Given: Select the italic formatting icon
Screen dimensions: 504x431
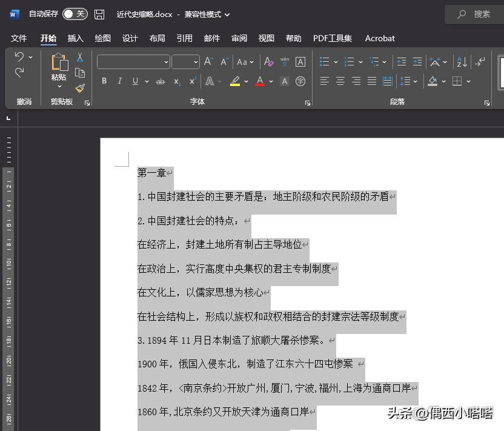Looking at the screenshot, I should tap(120, 81).
